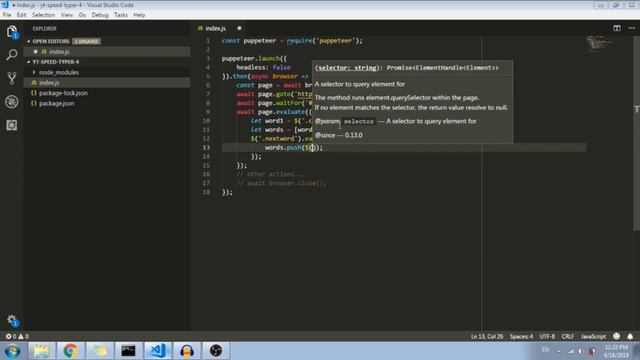Screen dimensions: 640x360
Task: Switch to Visual Studio Code taskbar icon
Action: 158,351
